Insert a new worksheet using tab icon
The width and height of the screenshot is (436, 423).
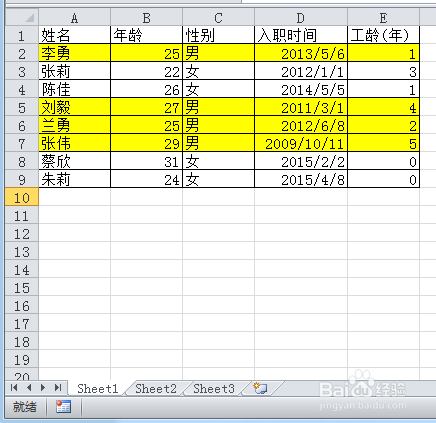click(260, 388)
